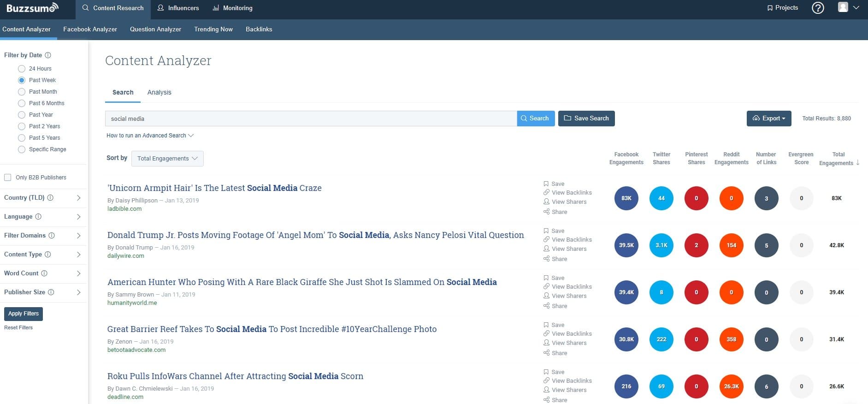Switch to the Backlinks tab

[259, 29]
